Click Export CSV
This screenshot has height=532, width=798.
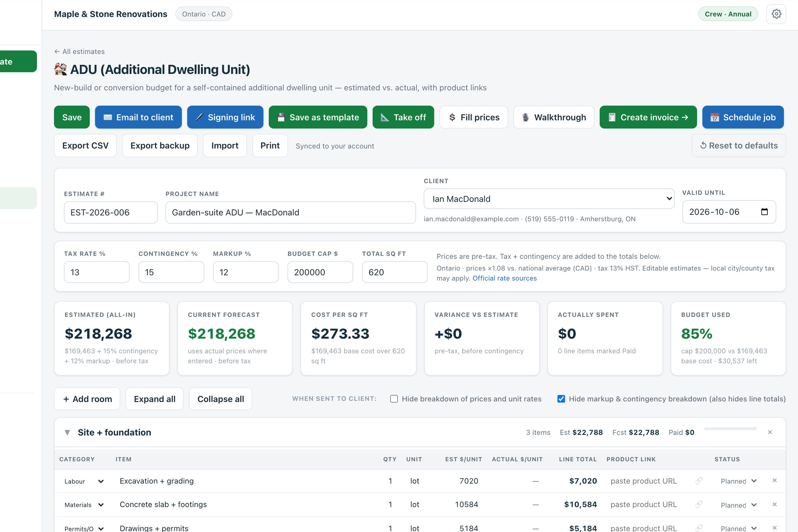pos(85,146)
